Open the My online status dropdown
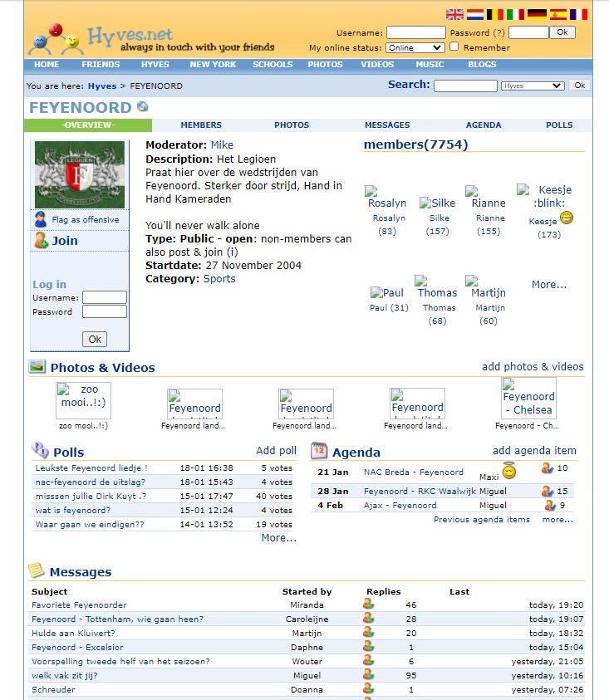This screenshot has width=609, height=700. click(x=415, y=48)
